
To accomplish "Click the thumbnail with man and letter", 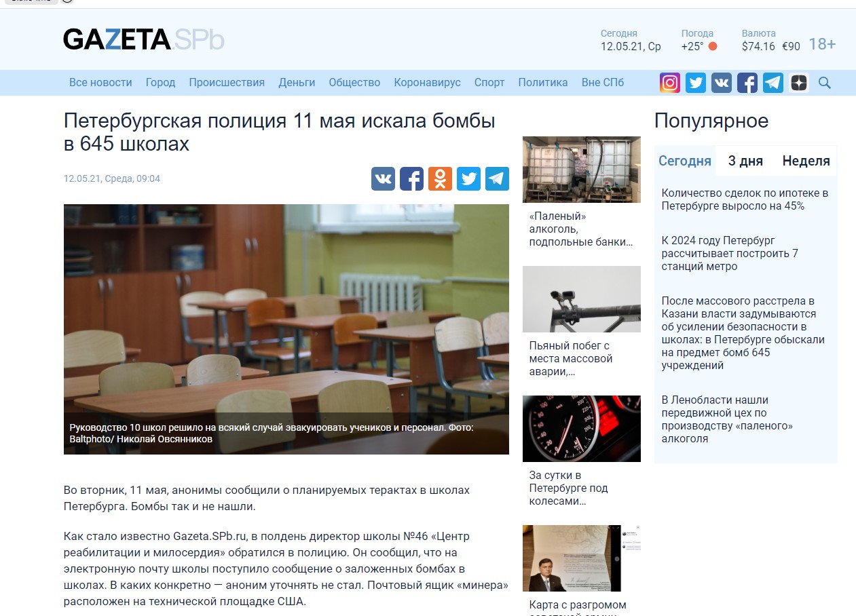I will 582,558.
